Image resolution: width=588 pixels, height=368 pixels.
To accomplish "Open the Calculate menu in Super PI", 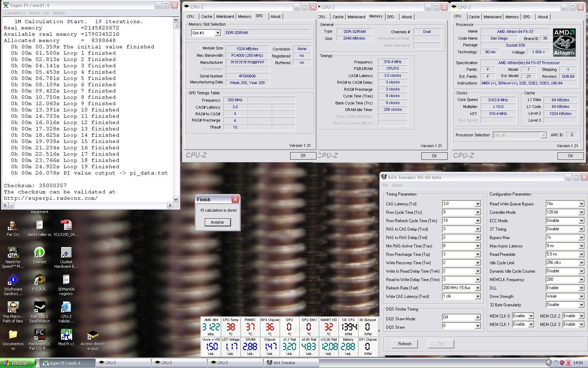I will coord(14,13).
